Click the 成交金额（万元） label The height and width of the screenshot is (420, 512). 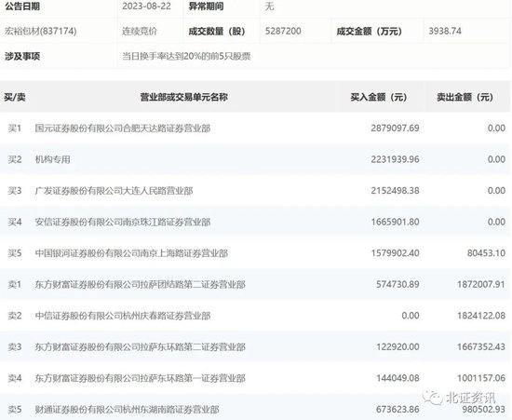370,31
